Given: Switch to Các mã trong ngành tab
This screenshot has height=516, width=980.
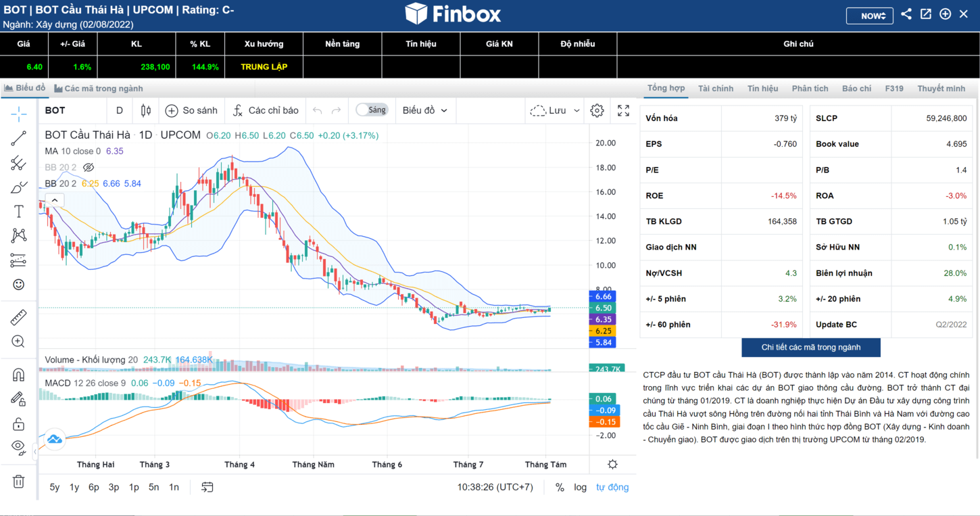Looking at the screenshot, I should (99, 89).
